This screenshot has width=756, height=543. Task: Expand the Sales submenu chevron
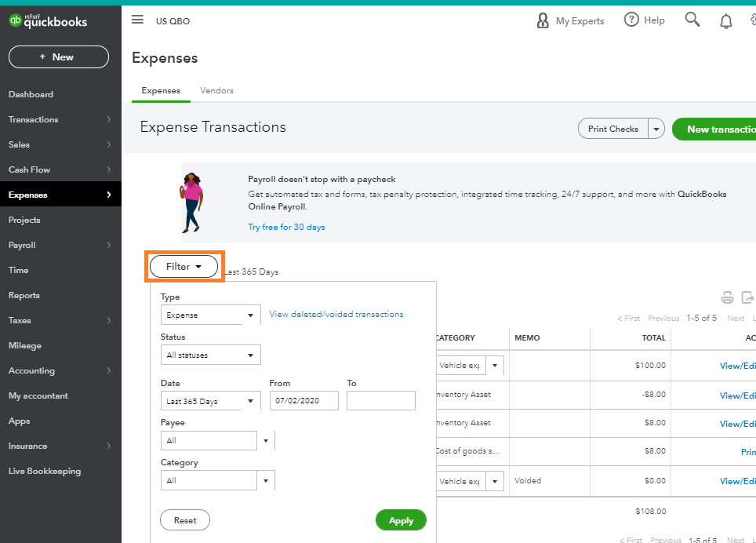[109, 144]
